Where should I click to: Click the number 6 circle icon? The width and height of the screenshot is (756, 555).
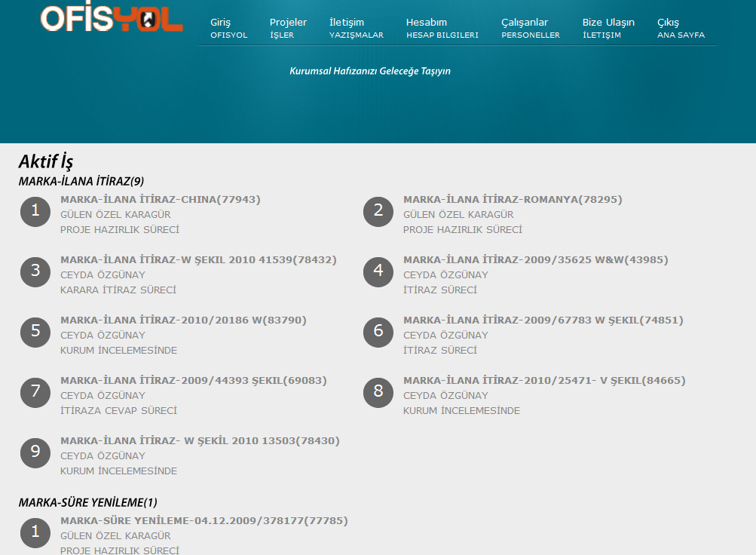click(378, 332)
